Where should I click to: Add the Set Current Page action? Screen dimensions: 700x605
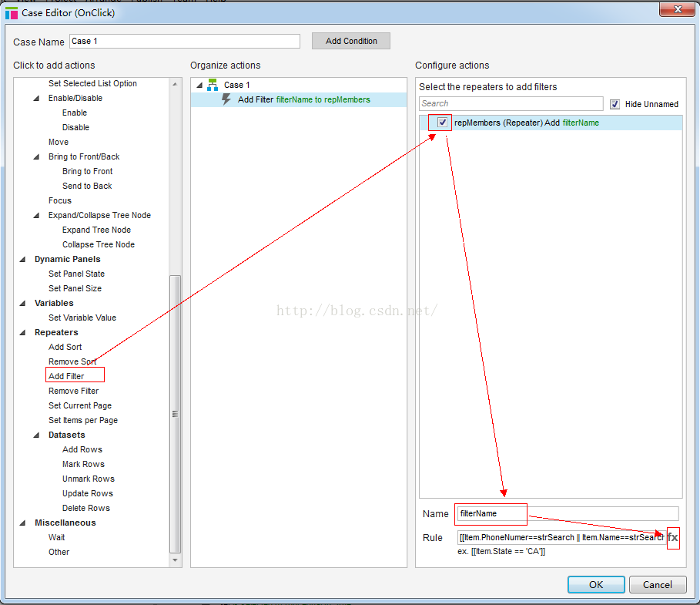point(80,405)
